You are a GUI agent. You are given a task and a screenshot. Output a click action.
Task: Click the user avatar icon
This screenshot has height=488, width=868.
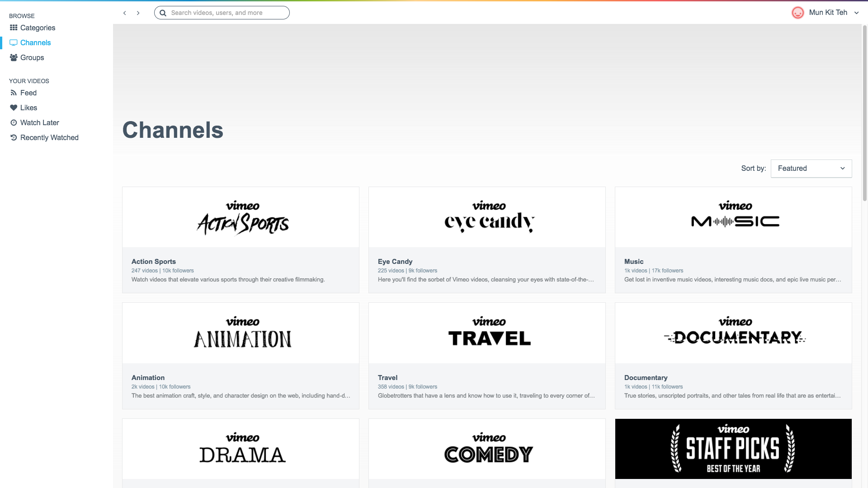point(798,13)
